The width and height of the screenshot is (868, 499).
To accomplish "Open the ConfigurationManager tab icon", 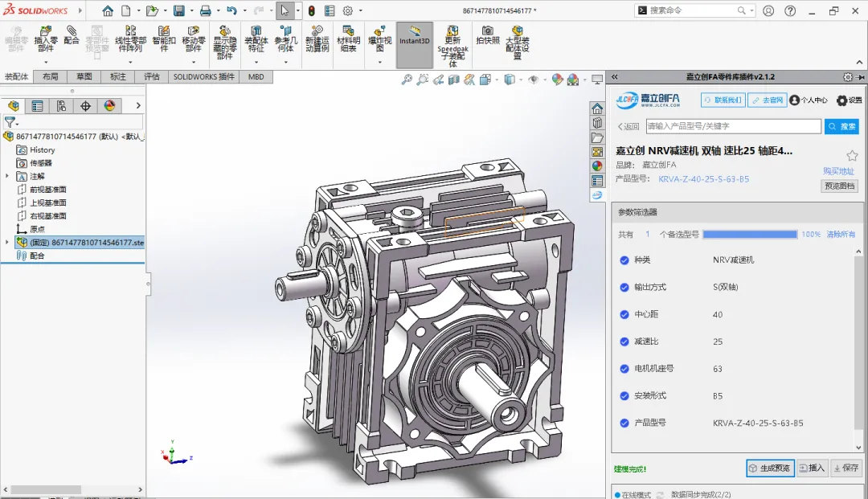I will tap(61, 105).
